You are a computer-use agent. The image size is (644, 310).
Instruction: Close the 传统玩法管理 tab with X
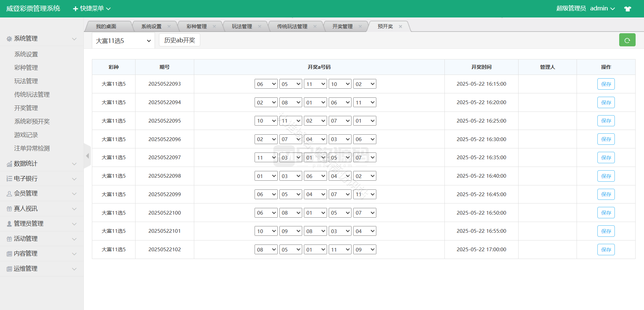pyautogui.click(x=315, y=27)
